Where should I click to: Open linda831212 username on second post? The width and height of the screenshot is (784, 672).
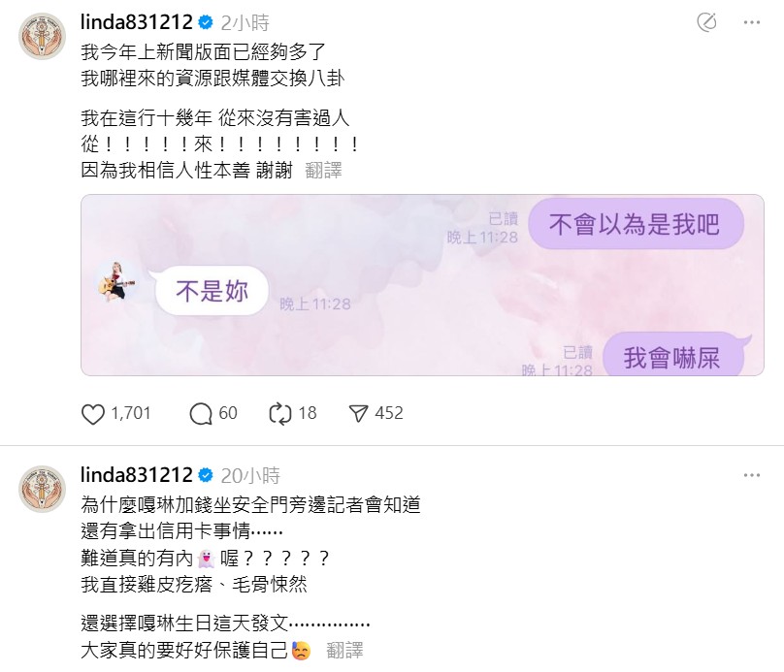coord(137,475)
